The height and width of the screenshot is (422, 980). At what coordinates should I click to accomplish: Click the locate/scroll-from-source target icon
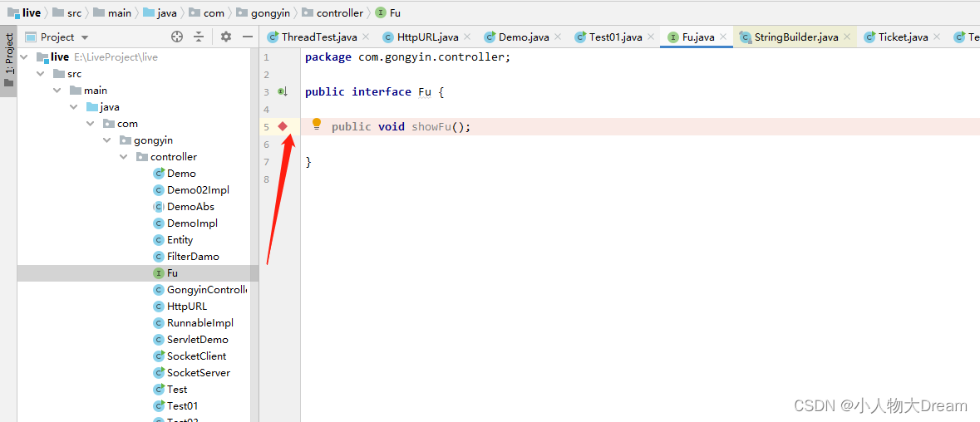click(177, 37)
